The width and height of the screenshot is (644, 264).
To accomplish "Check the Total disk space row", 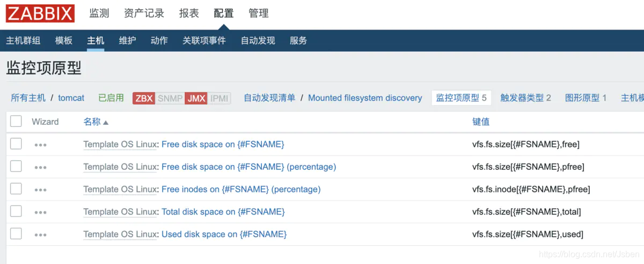I will point(16,211).
